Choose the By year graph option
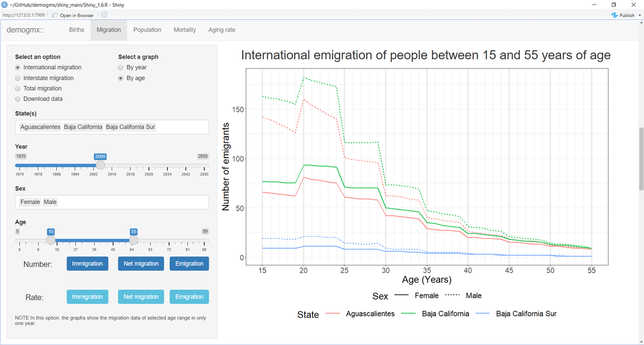644x345 pixels. 121,67
